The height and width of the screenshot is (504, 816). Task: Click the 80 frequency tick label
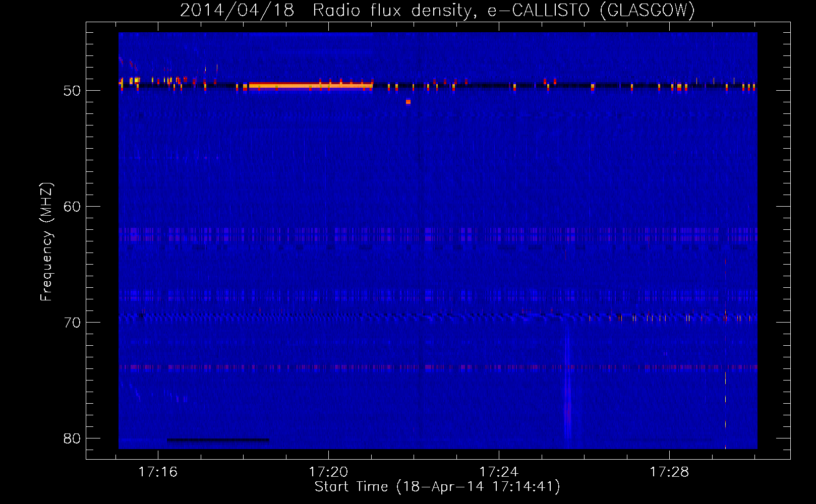72,438
